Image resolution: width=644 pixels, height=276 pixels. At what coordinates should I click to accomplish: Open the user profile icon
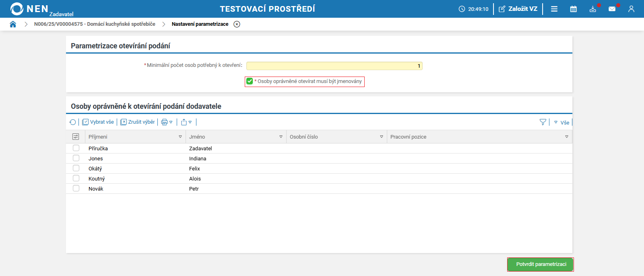(631, 9)
